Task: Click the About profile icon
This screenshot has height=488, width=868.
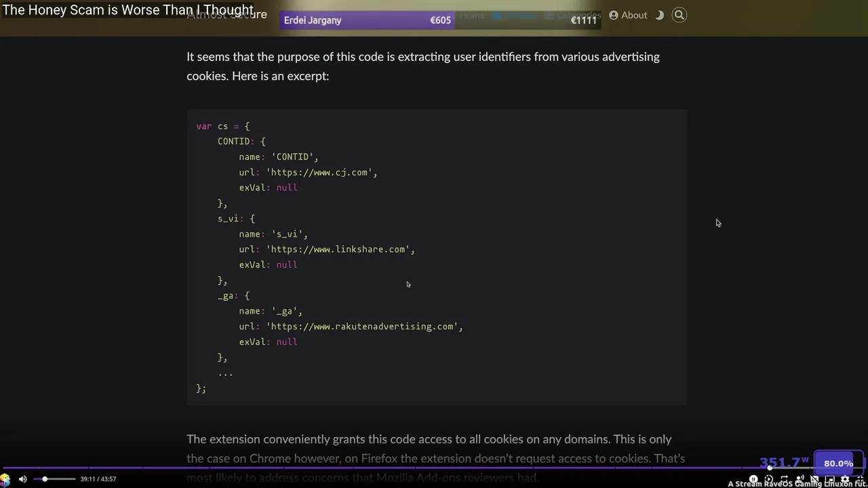Action: (x=613, y=15)
